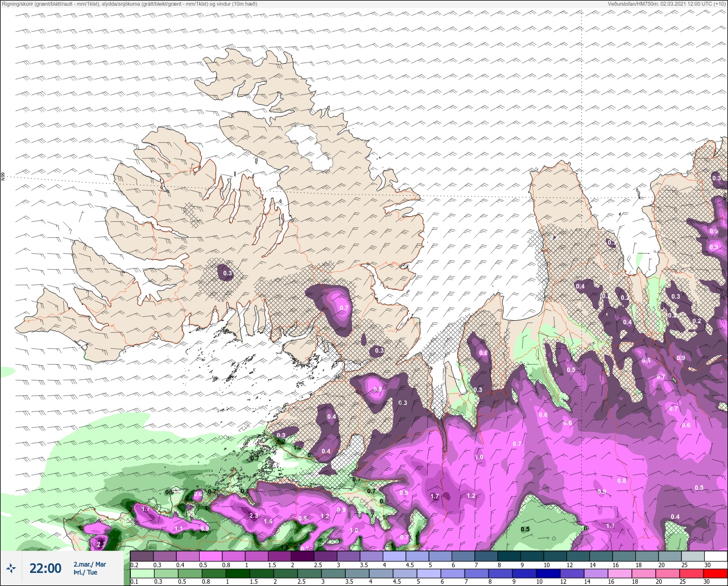
Task: Click the Veðurstofan/HM750m model timestamp text
Action: (x=667, y=4)
